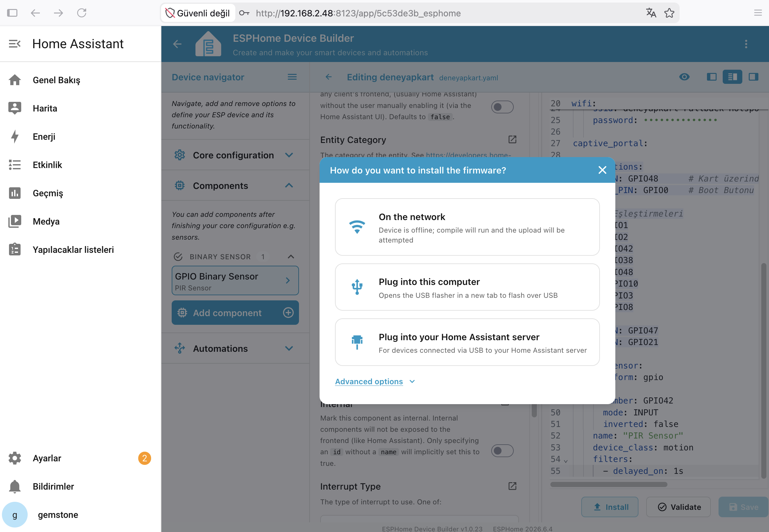This screenshot has height=532, width=769.
Task: Open the Device navigator hamburger menu
Action: coord(292,77)
